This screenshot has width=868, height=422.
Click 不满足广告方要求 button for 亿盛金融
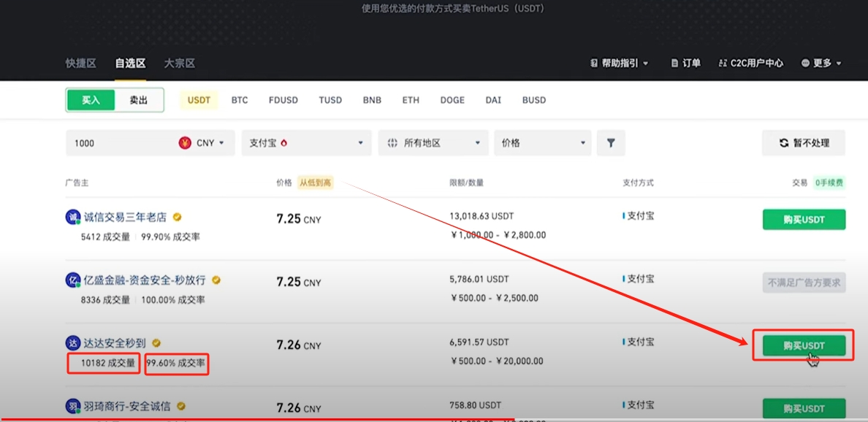coord(804,283)
